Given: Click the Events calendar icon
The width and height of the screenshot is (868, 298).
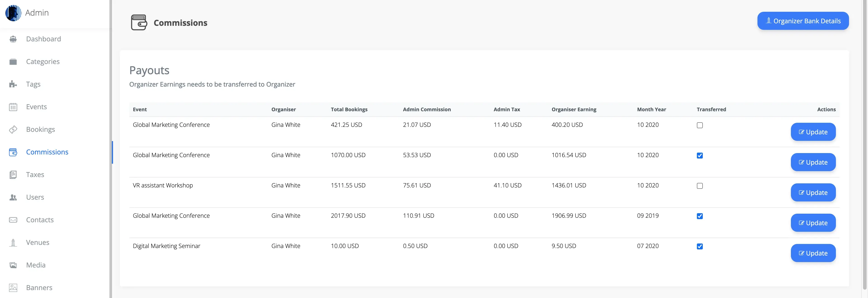Looking at the screenshot, I should (x=13, y=107).
